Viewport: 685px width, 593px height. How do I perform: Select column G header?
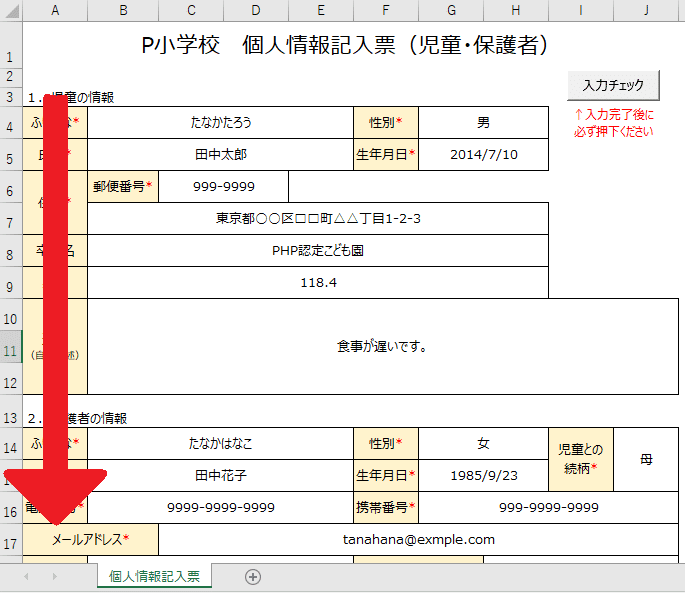click(x=451, y=10)
